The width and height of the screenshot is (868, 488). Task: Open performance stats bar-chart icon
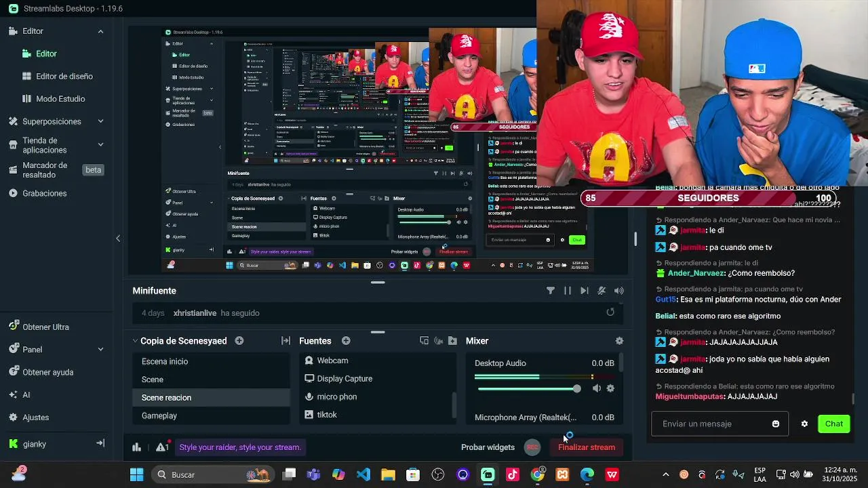point(137,447)
